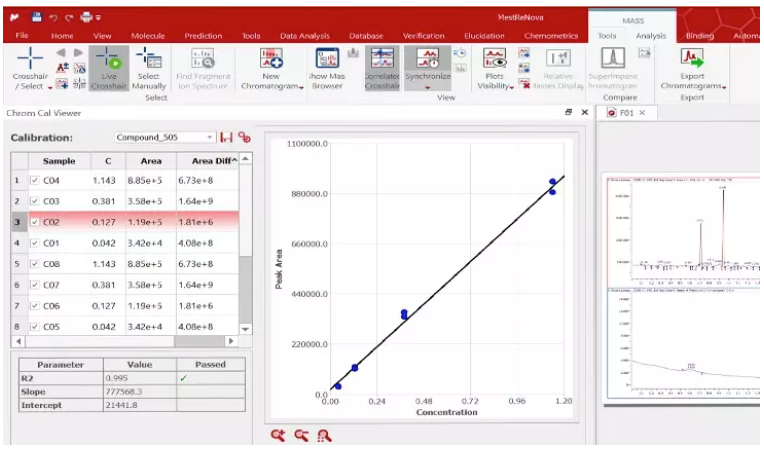Switch to the Chemometrics ribbon tab
The image size is (764, 454).
pyautogui.click(x=551, y=36)
